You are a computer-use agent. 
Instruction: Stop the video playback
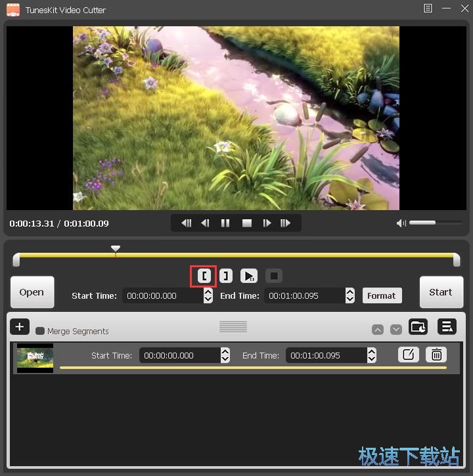(246, 223)
